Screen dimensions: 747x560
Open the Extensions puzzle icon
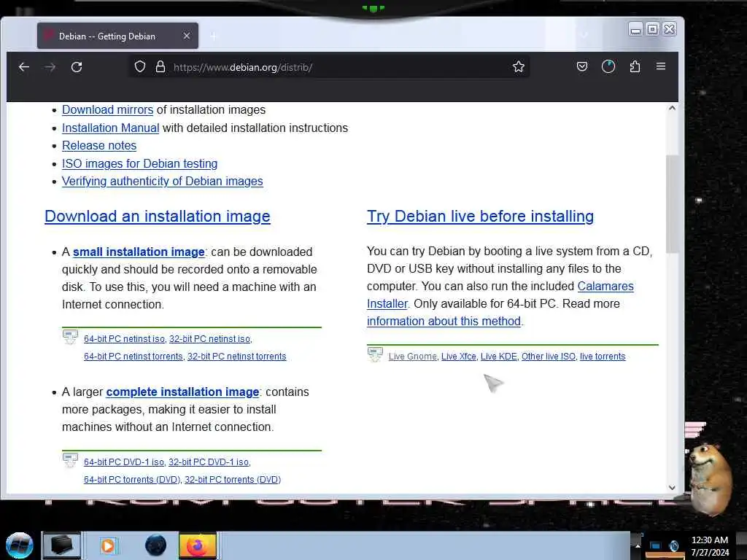point(635,66)
